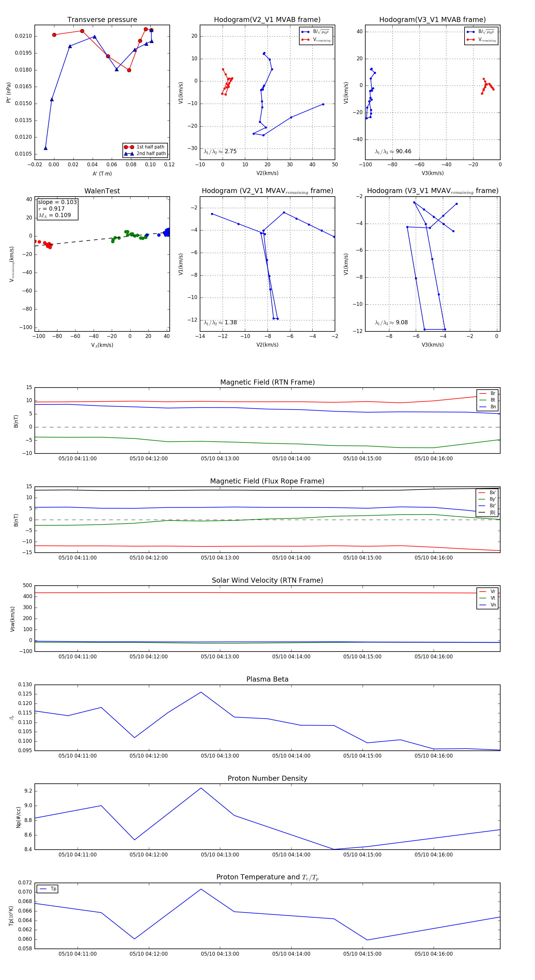Screen dimensions: 535x980
Task: Click the A' (T·m) x-axis label
Action: pyautogui.click(x=102, y=174)
